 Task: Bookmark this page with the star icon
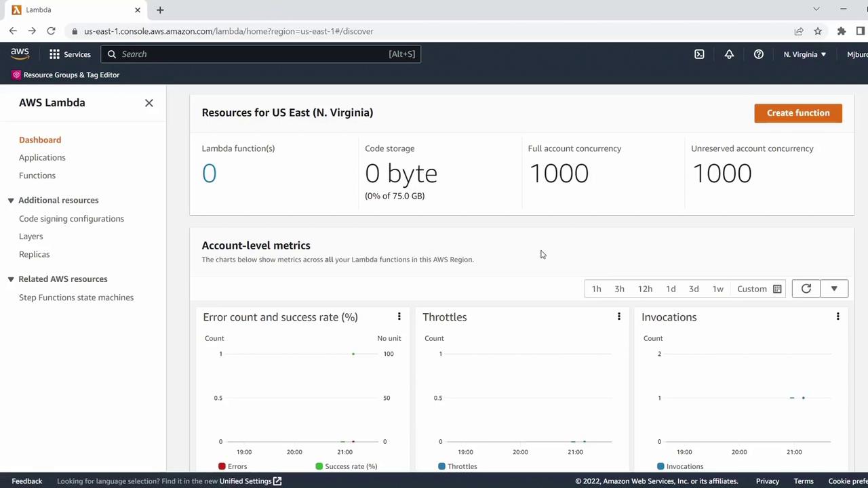pyautogui.click(x=818, y=31)
